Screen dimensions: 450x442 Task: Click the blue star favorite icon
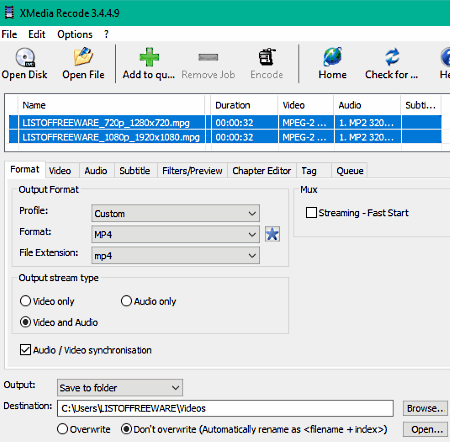pyautogui.click(x=272, y=234)
